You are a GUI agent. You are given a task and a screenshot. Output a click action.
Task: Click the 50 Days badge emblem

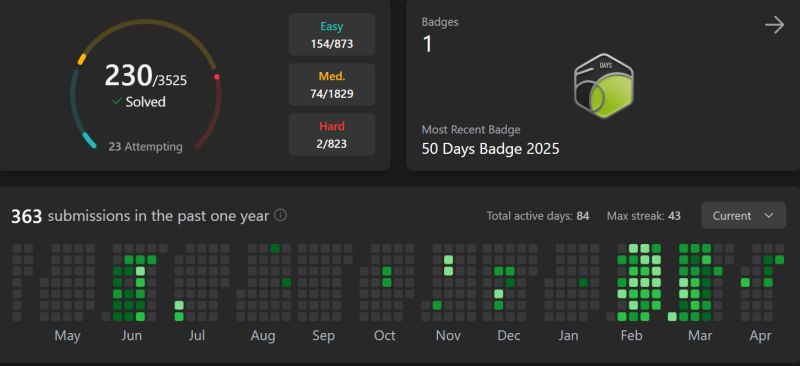604,86
